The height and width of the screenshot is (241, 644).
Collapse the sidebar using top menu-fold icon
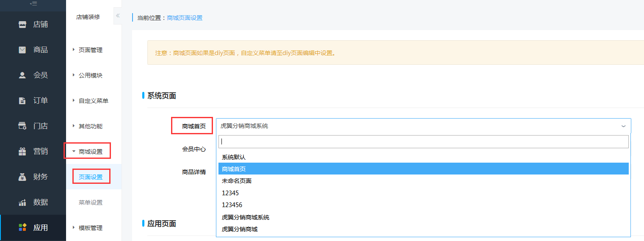click(33, 3)
